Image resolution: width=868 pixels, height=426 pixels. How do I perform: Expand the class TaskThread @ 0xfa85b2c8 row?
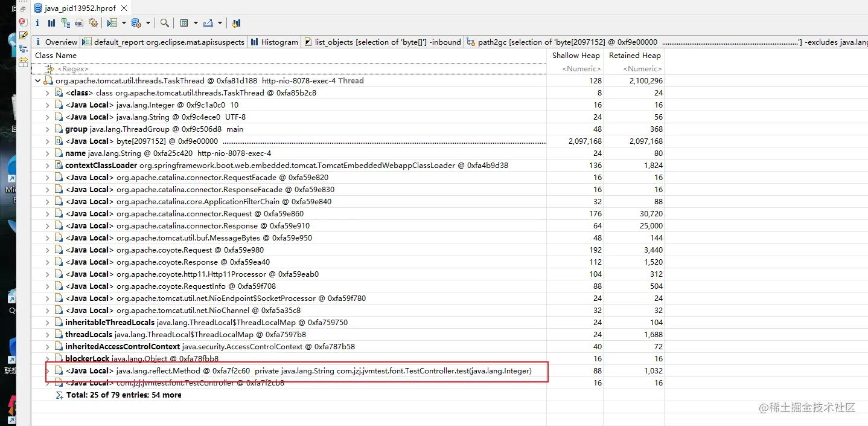pos(48,92)
